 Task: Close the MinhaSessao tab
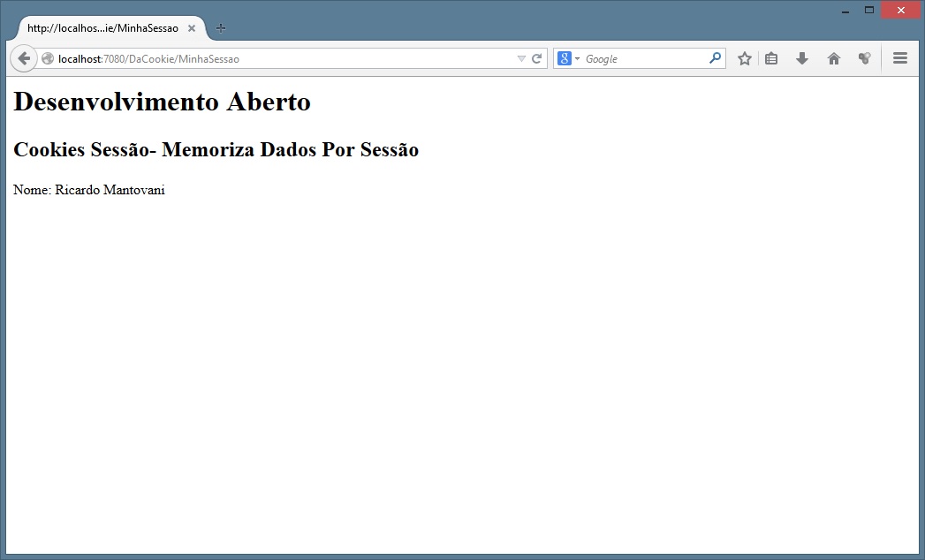click(x=192, y=28)
